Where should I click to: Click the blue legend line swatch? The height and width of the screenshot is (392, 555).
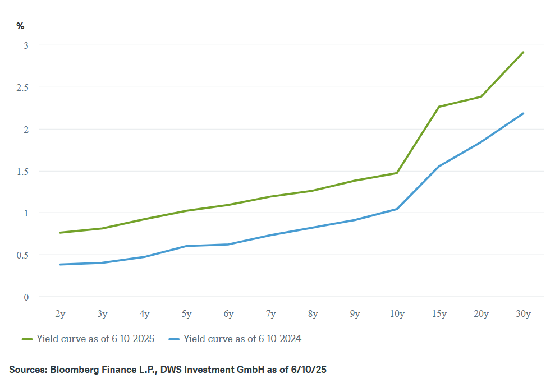click(175, 339)
